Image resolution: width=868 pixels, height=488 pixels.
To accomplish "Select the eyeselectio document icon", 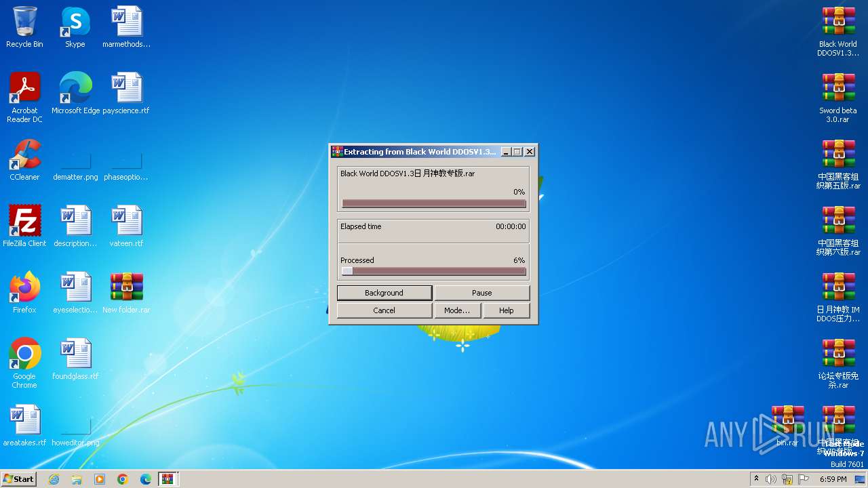I will 75,293.
